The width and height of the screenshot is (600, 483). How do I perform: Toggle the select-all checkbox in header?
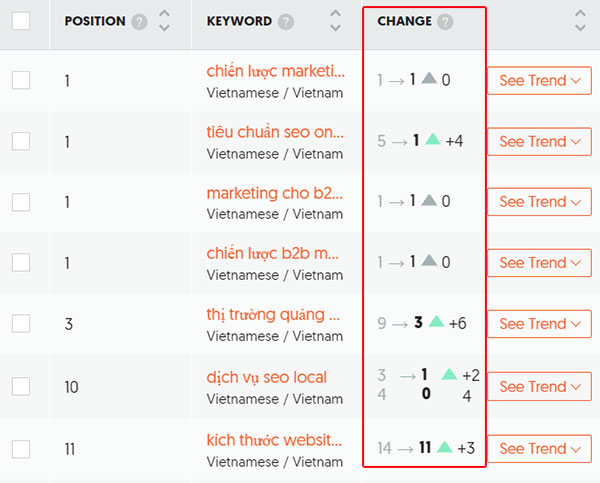[21, 21]
